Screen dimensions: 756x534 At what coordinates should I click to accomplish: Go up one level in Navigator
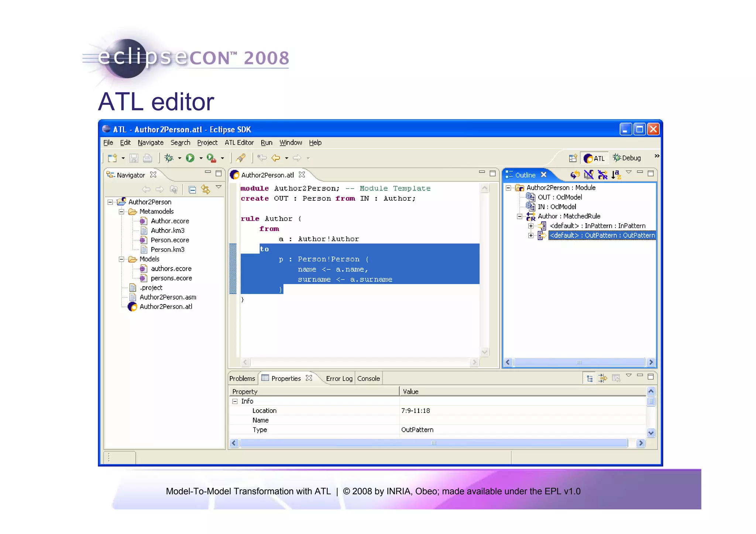[x=173, y=189]
